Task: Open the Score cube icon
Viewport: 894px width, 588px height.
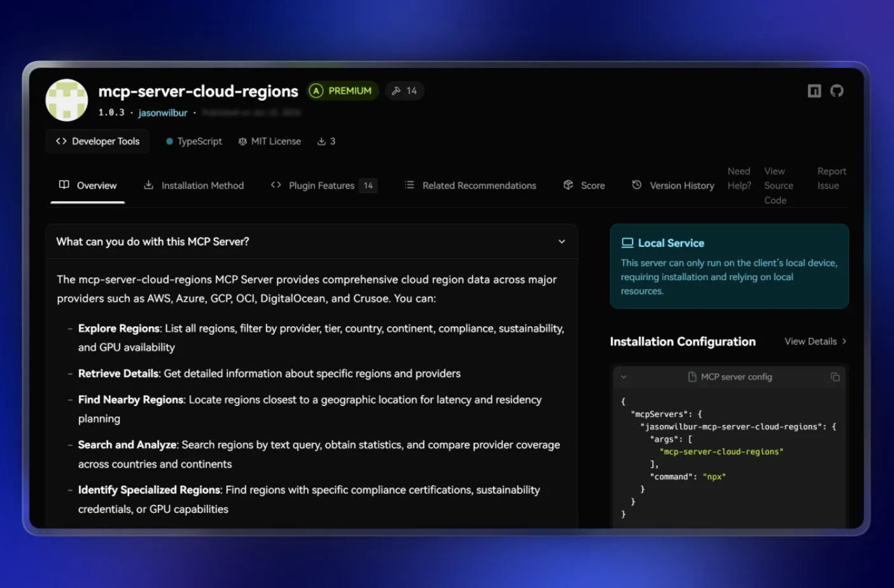Action: [x=568, y=185]
